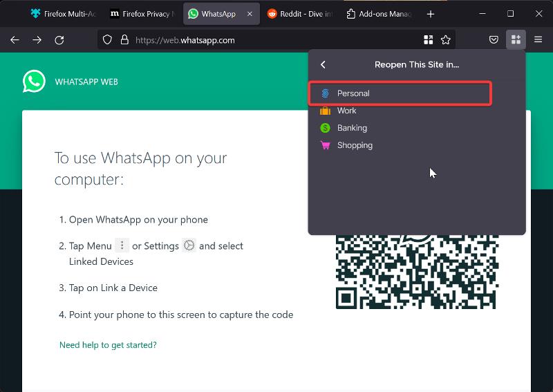Click the WHATSAPP WEB header text
The height and width of the screenshot is (392, 553).
coord(86,82)
